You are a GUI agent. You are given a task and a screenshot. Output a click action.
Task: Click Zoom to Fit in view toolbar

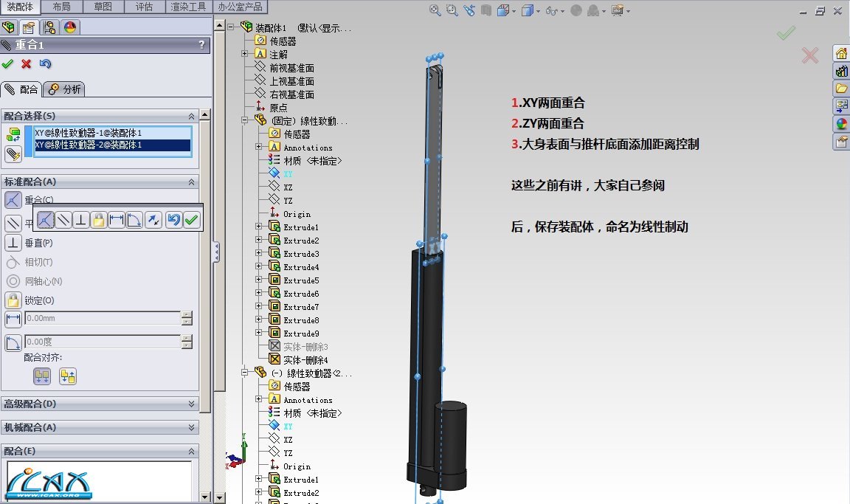click(435, 10)
